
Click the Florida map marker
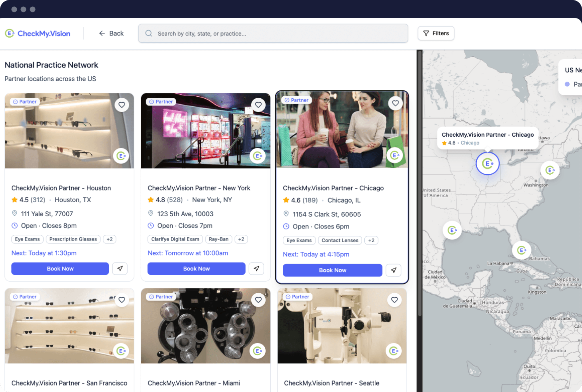521,250
